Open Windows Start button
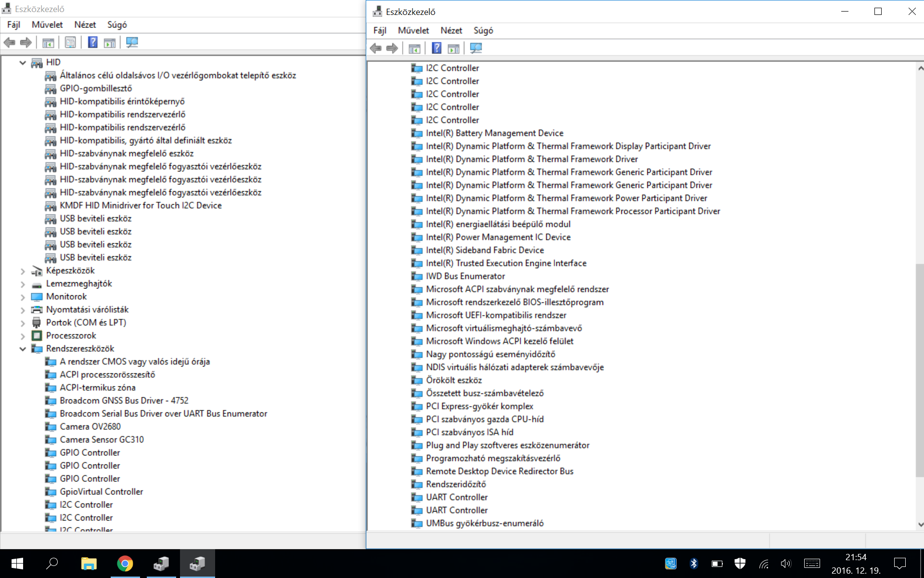The width and height of the screenshot is (924, 578). (x=17, y=563)
